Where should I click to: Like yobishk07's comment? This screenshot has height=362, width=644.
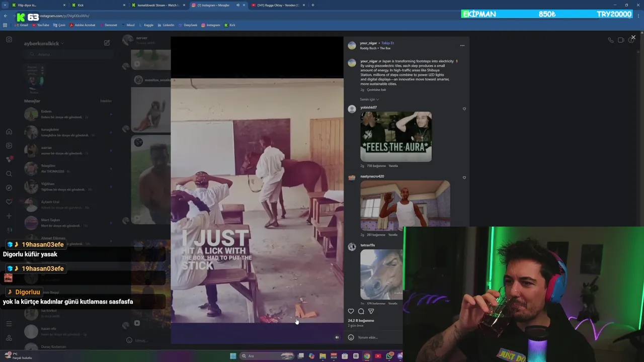[464, 109]
